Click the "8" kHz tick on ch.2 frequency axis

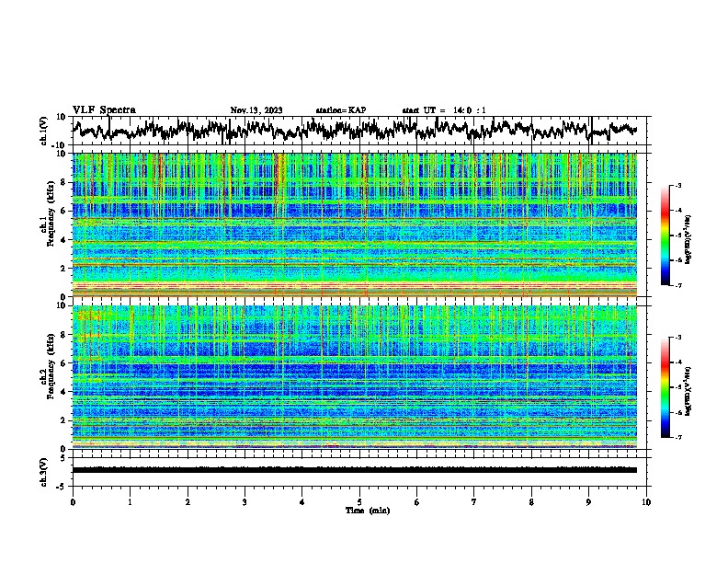coord(65,335)
